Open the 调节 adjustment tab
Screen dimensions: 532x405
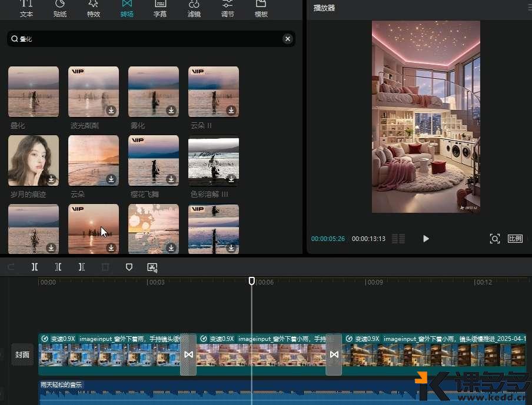click(227, 9)
